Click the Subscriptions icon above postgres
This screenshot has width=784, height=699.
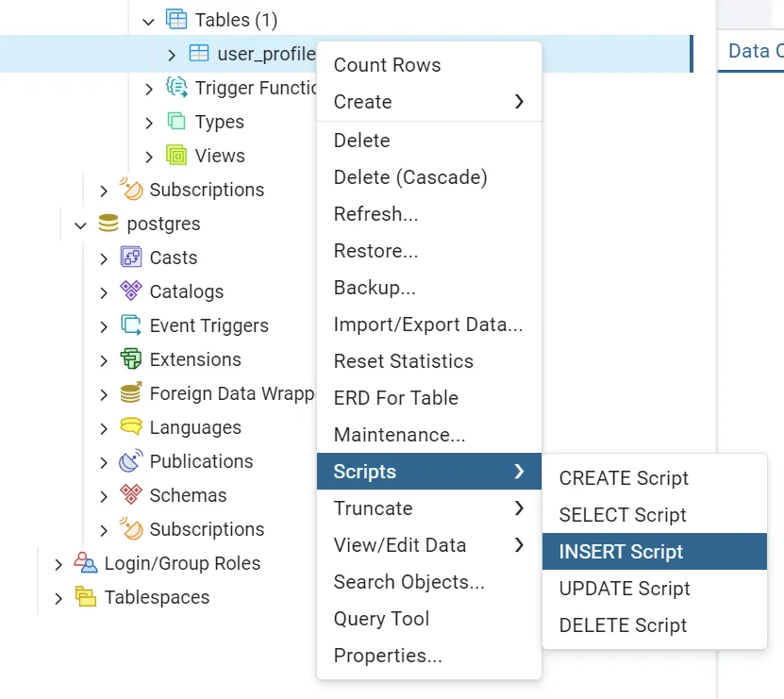[131, 189]
